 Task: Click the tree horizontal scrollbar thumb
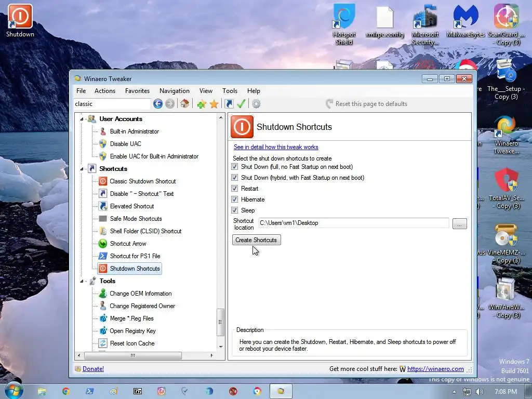point(132,355)
